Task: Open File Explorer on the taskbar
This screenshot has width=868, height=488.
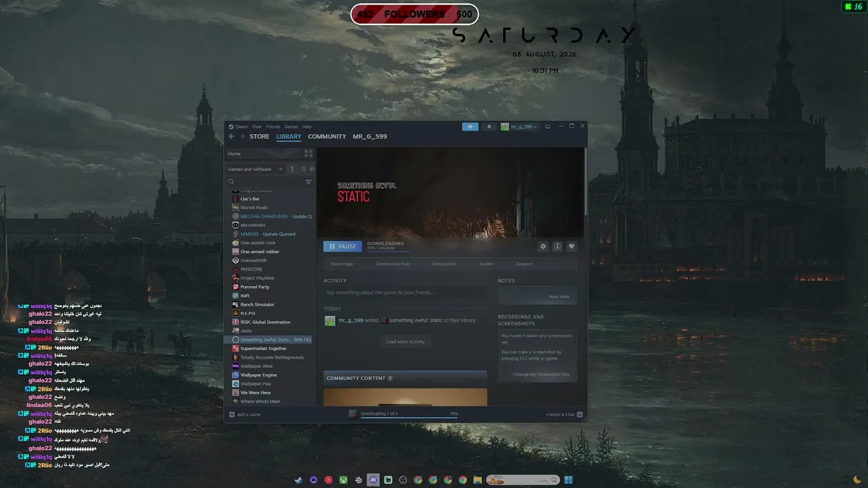Action: point(477,480)
